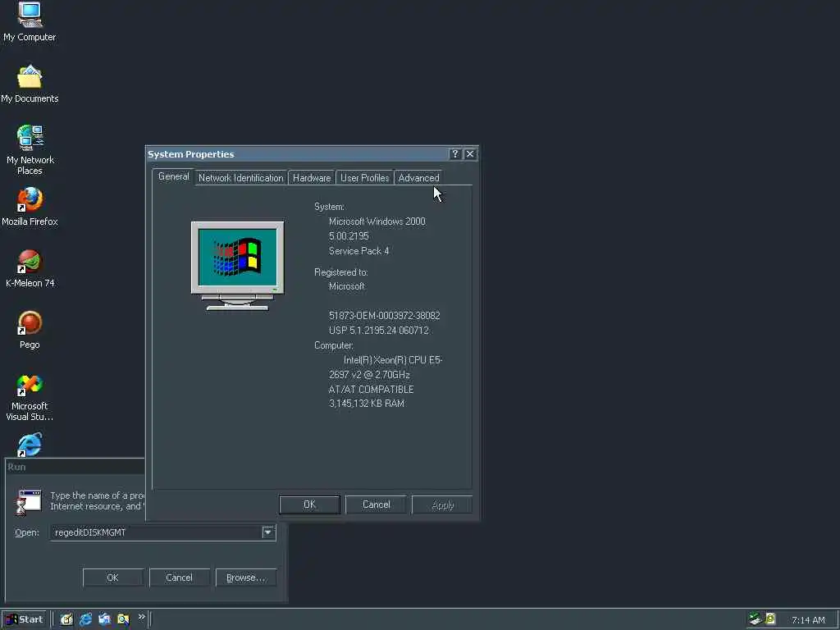The height and width of the screenshot is (630, 840).
Task: Click the System Properties help question button
Action: [454, 154]
